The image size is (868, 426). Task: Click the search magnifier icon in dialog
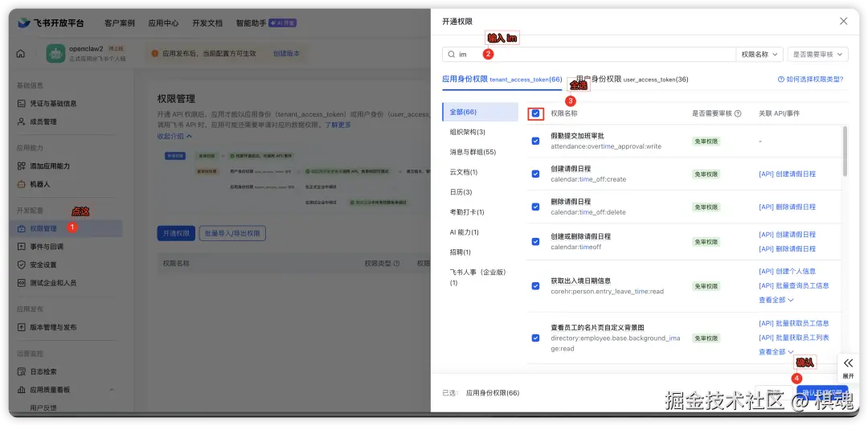[x=452, y=55]
